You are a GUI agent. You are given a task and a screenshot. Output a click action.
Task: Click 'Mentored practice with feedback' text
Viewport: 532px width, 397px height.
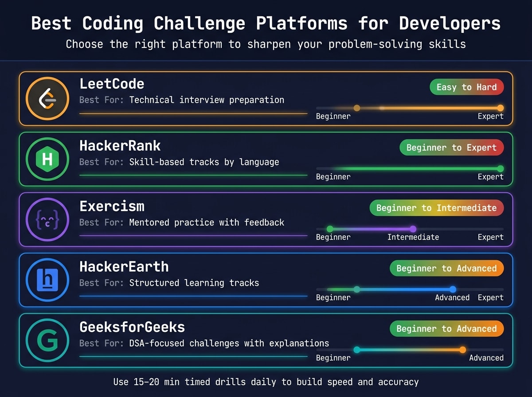point(207,222)
